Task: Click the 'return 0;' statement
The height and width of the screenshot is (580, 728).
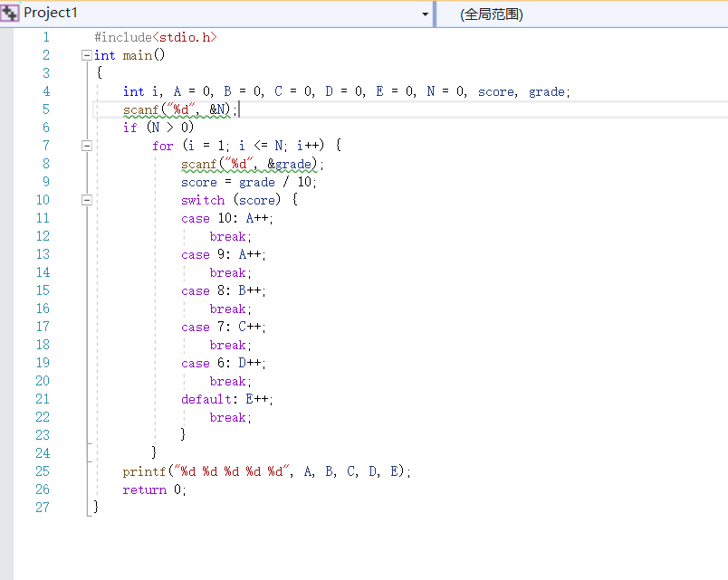Action: [154, 490]
